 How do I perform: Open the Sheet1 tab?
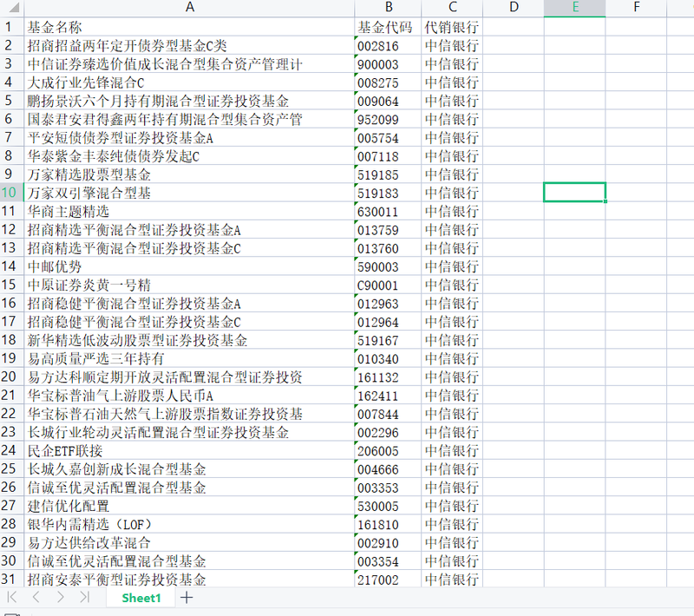click(x=141, y=598)
